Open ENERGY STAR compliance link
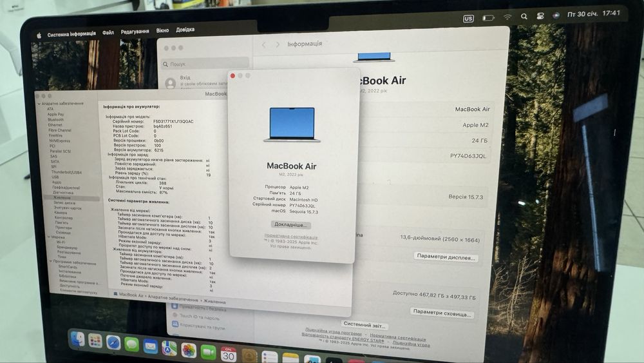This screenshot has width=644, height=363. pos(343,338)
